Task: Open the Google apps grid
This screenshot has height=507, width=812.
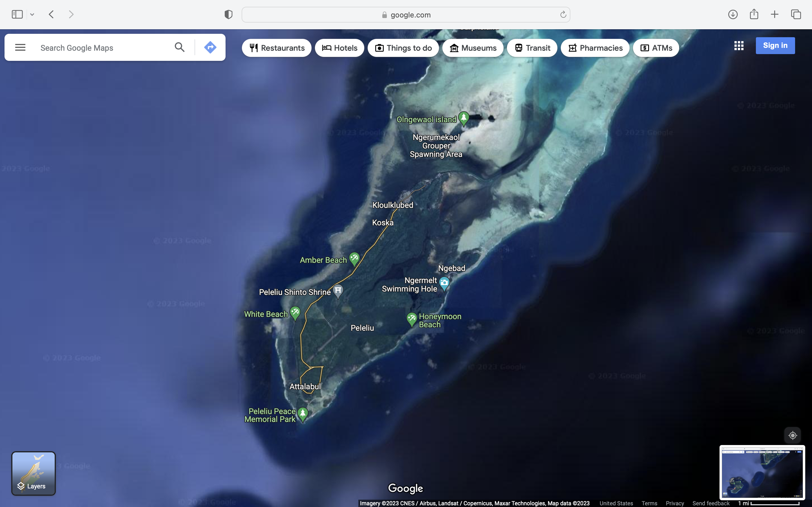Action: (738, 46)
